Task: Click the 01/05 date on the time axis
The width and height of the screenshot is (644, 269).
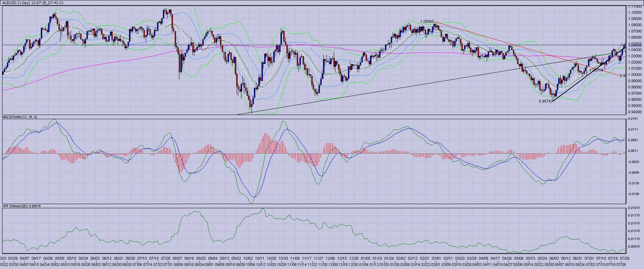Action: click(366, 258)
